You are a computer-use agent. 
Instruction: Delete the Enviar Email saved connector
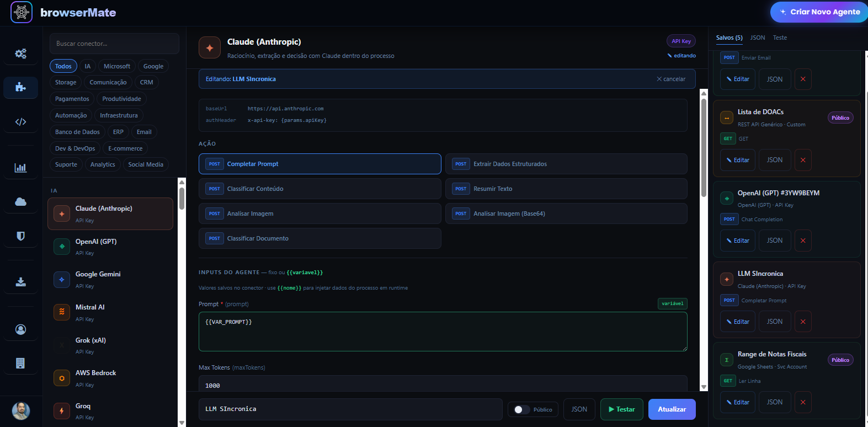coord(803,79)
